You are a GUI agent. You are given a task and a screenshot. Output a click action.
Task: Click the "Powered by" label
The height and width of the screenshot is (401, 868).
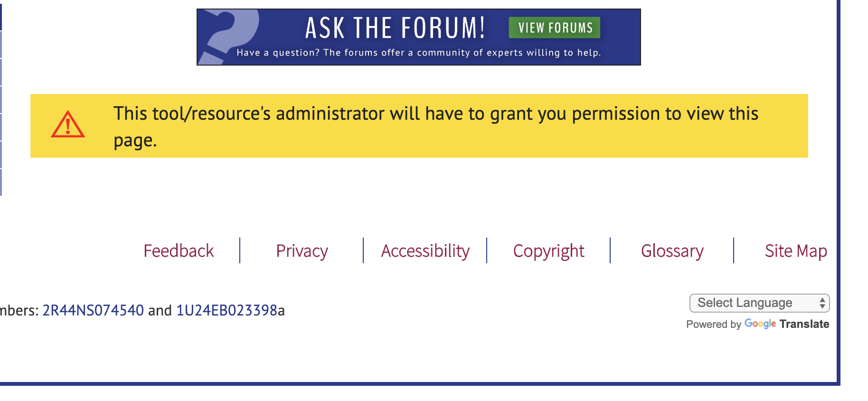click(x=713, y=324)
